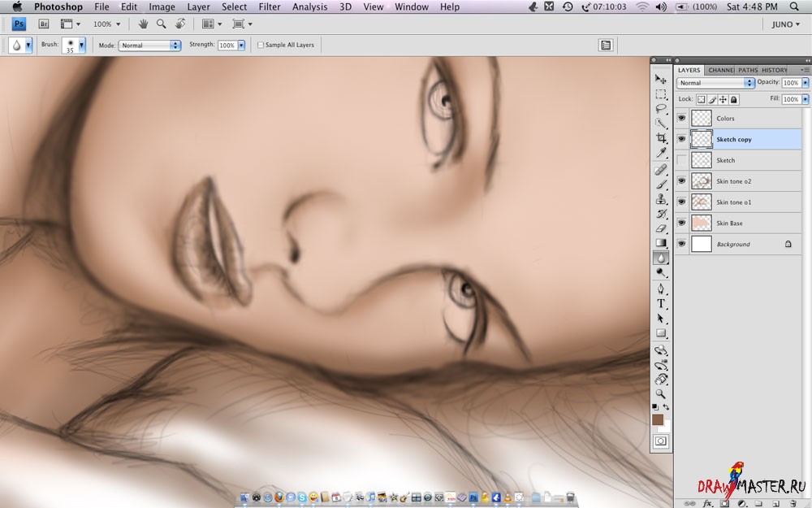Click the foreground brown color swatch
Image resolution: width=812 pixels, height=508 pixels.
point(657,420)
